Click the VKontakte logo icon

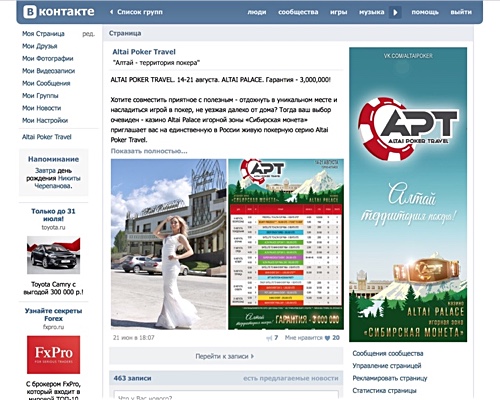(x=30, y=12)
